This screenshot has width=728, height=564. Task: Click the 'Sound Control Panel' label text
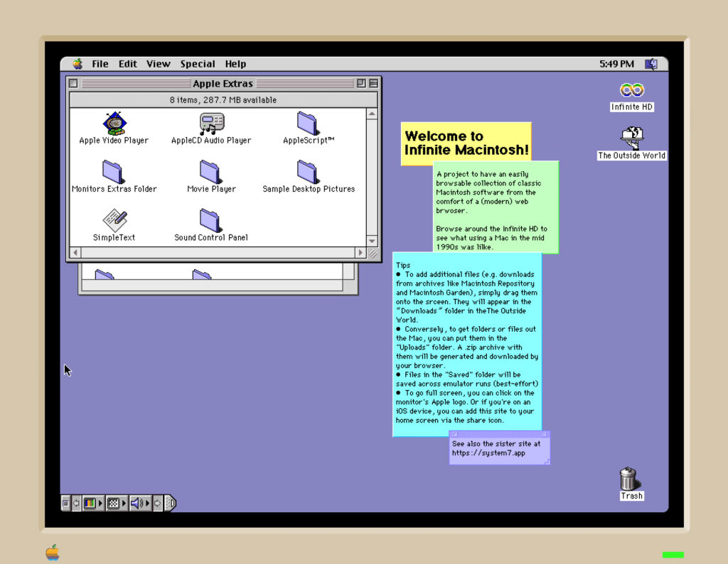point(211,237)
